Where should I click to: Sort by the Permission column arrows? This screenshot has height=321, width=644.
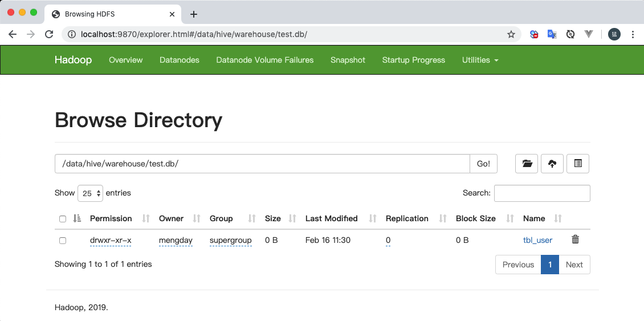[146, 219]
